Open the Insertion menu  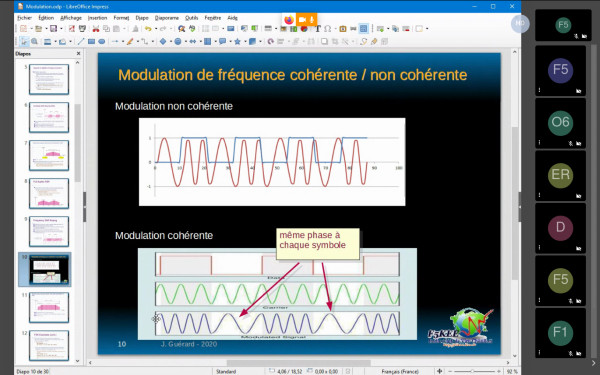[x=97, y=18]
